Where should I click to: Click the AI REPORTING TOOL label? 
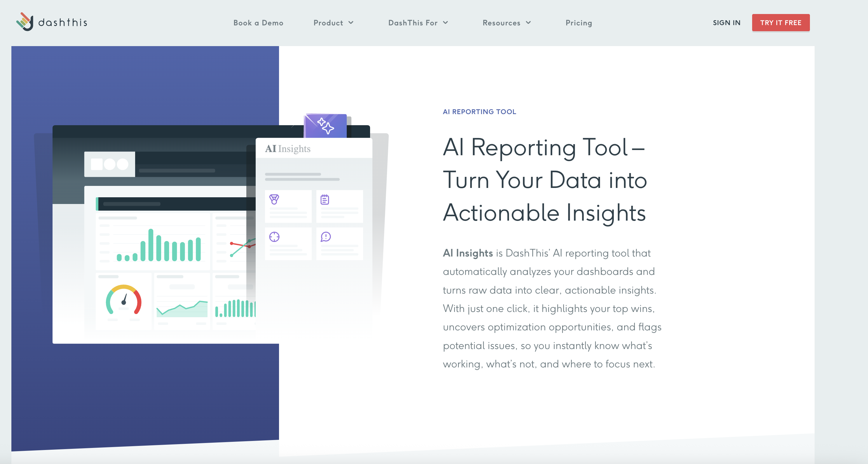point(479,111)
